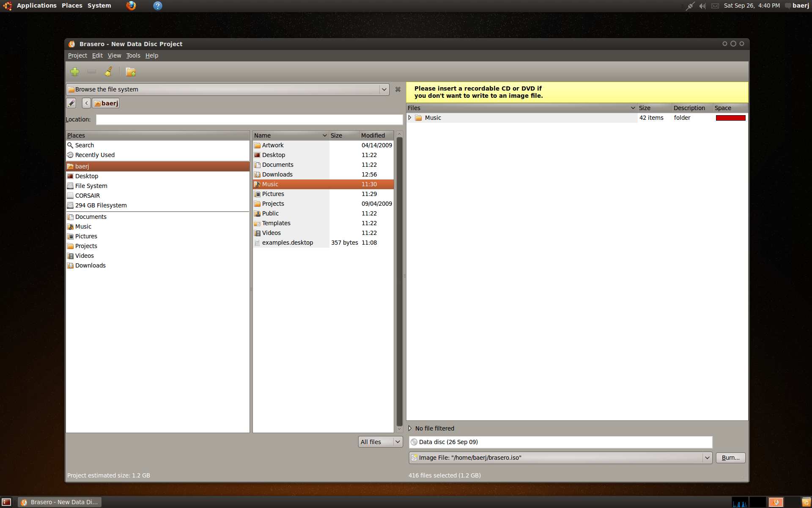Toggle the pencil type-a-filename button

coord(71,103)
